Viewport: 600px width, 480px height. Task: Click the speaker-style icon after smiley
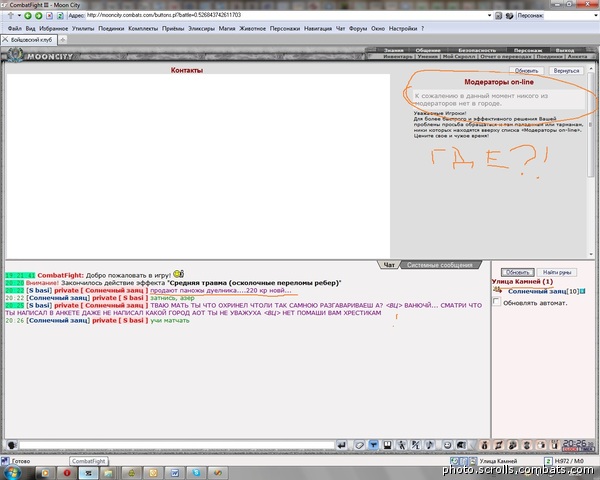point(461,445)
